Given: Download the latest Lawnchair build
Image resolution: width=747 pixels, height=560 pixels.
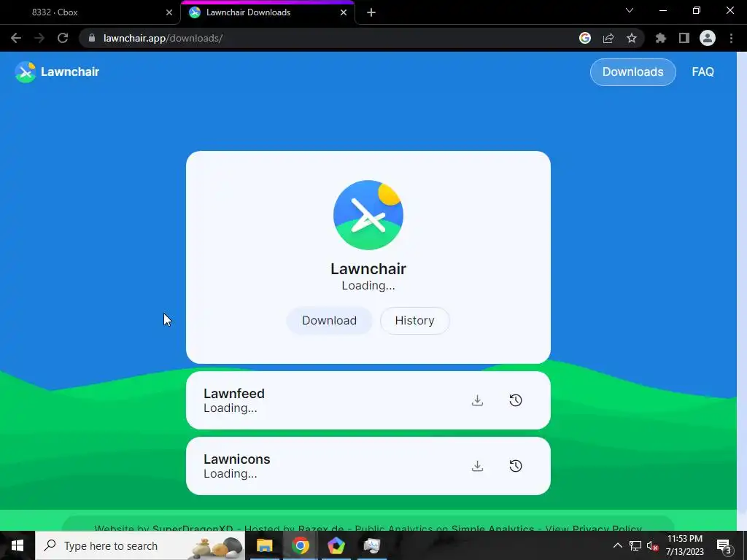Looking at the screenshot, I should pos(329,321).
